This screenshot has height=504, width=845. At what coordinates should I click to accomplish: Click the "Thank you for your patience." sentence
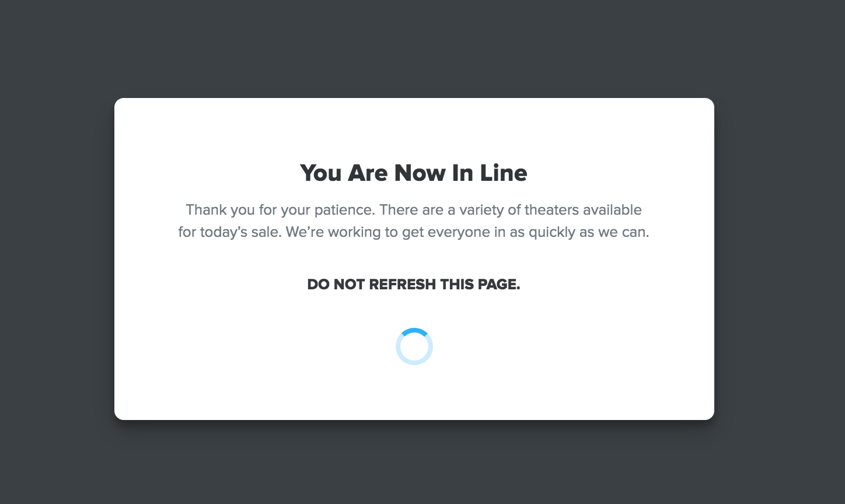click(x=280, y=211)
